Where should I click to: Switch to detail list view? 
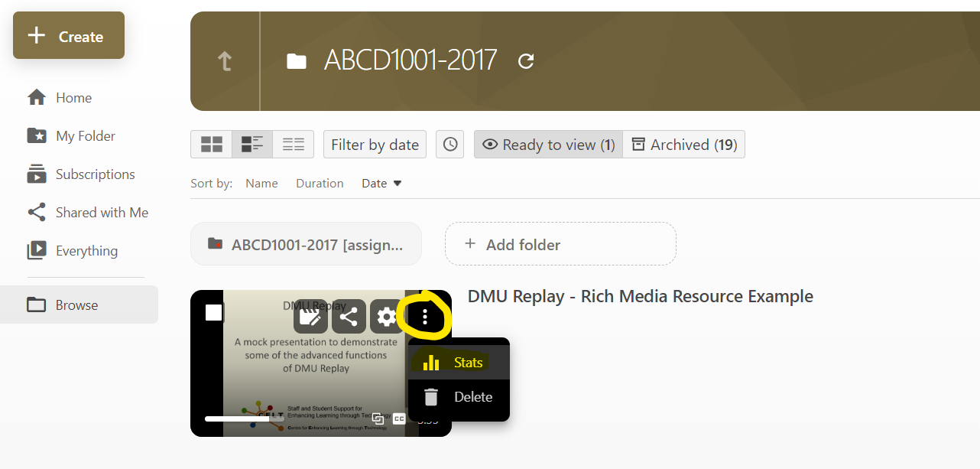coord(252,144)
